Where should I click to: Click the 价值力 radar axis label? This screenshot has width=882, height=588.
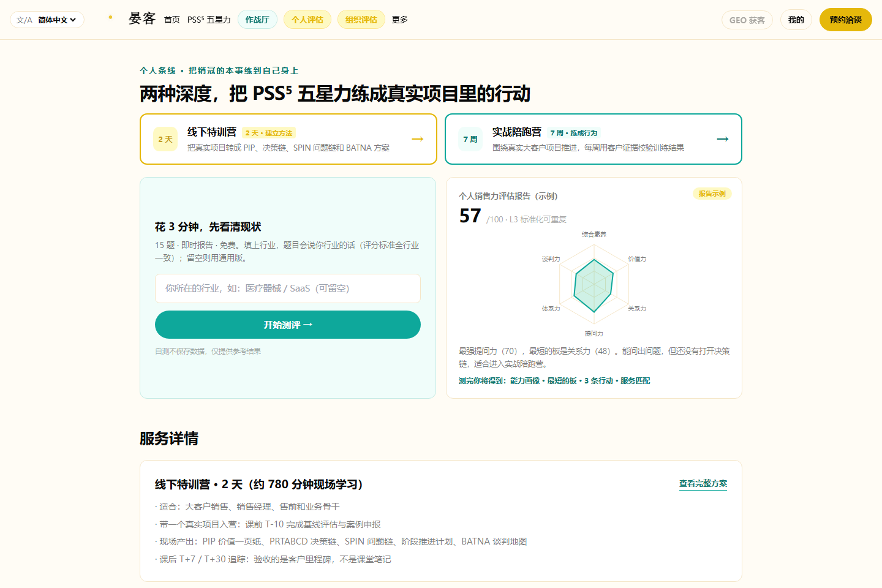[x=637, y=259]
